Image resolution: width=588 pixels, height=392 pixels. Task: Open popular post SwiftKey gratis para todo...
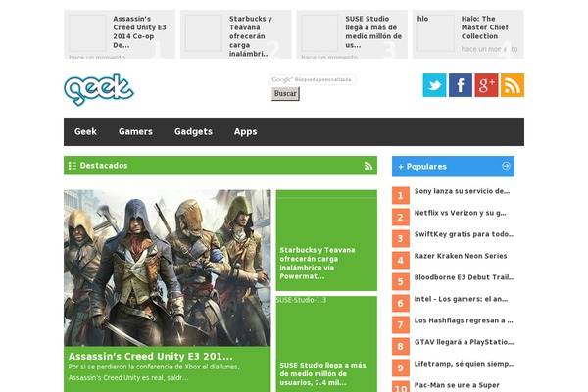[465, 234]
